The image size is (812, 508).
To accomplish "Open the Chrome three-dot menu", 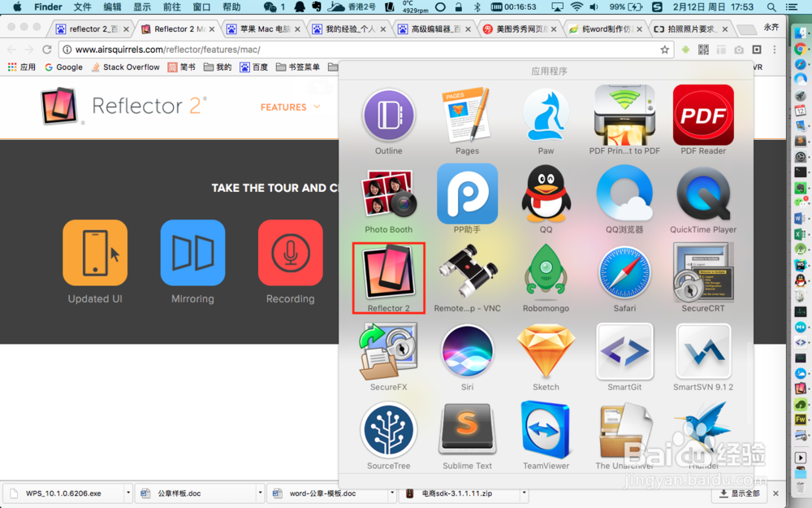I will (774, 50).
